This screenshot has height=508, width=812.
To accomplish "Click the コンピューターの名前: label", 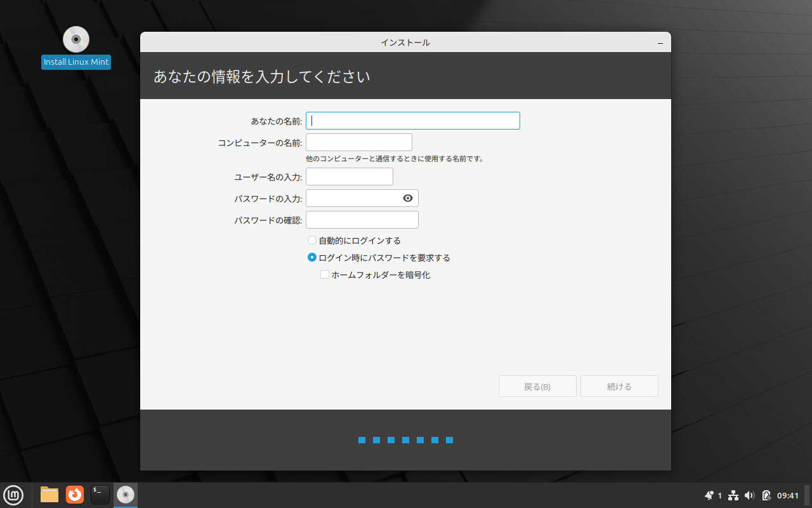I will click(x=260, y=142).
